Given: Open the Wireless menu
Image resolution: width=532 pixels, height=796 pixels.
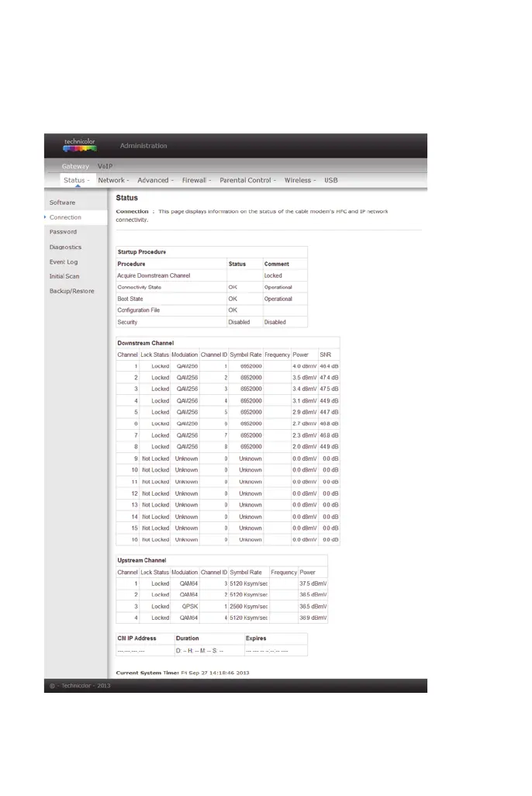Looking at the screenshot, I should pos(300,180).
